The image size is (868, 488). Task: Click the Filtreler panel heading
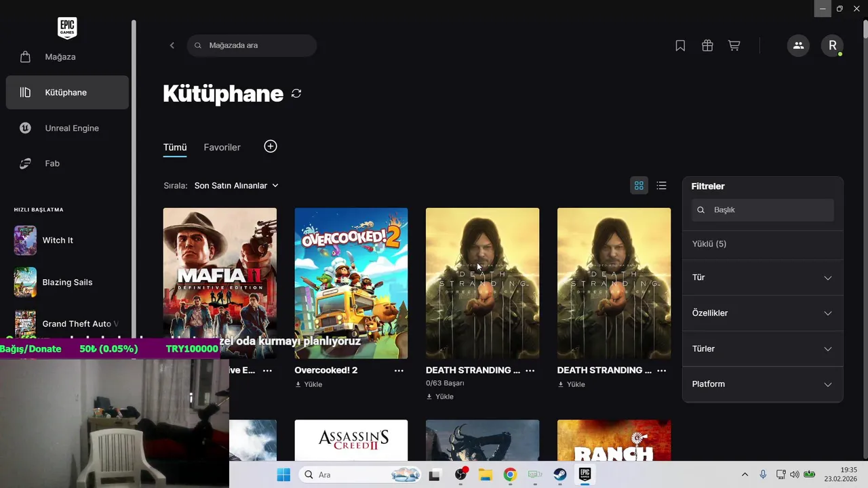coord(708,186)
